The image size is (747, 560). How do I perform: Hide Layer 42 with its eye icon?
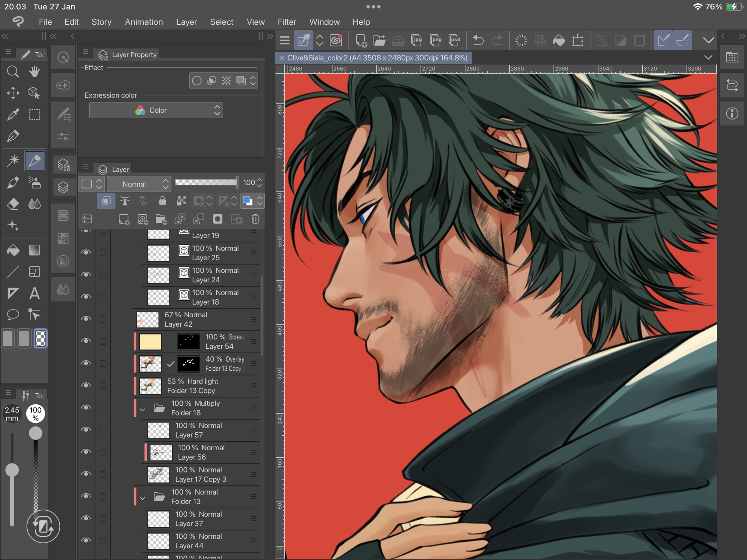pos(86,319)
